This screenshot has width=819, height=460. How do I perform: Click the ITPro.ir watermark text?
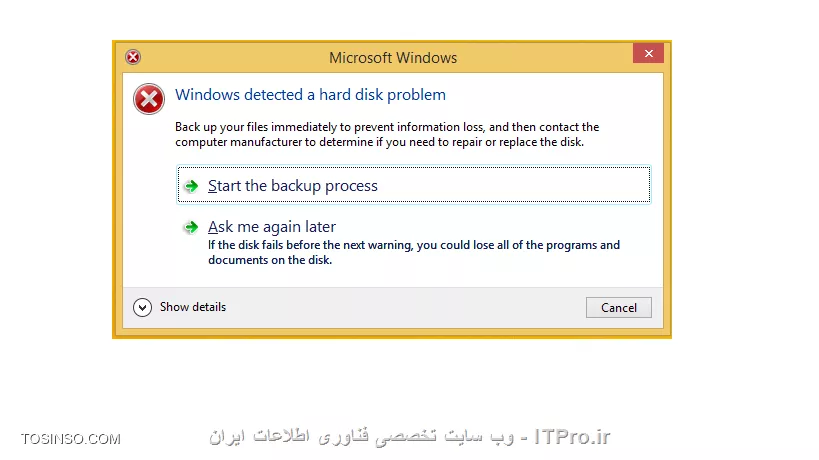(x=572, y=437)
